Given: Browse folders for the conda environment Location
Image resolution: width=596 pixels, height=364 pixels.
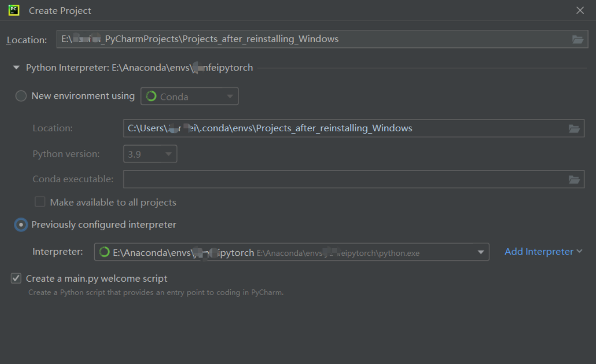Looking at the screenshot, I should click(574, 128).
